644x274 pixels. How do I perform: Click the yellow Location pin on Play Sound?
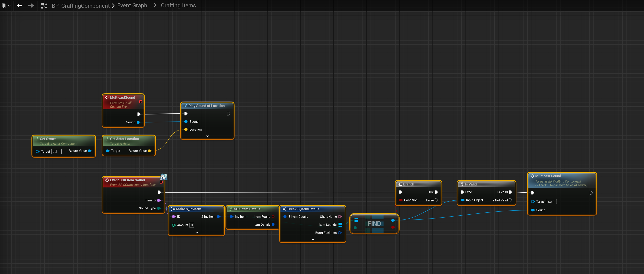tap(186, 129)
